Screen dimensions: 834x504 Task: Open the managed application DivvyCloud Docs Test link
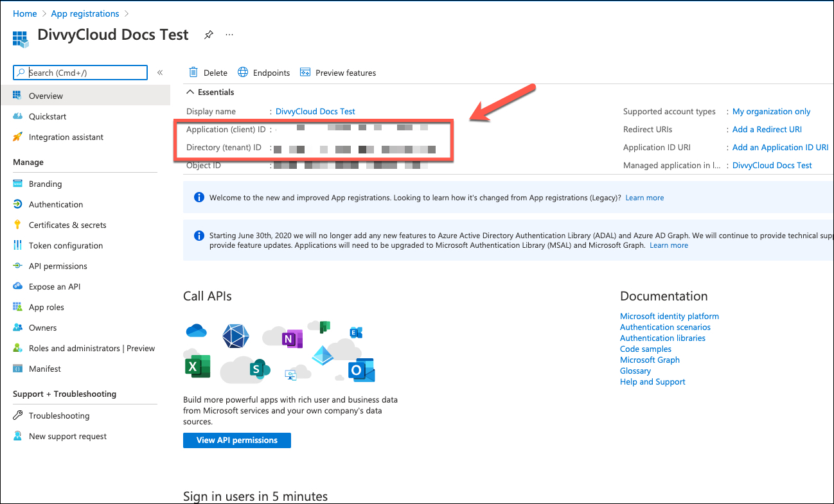pos(772,165)
